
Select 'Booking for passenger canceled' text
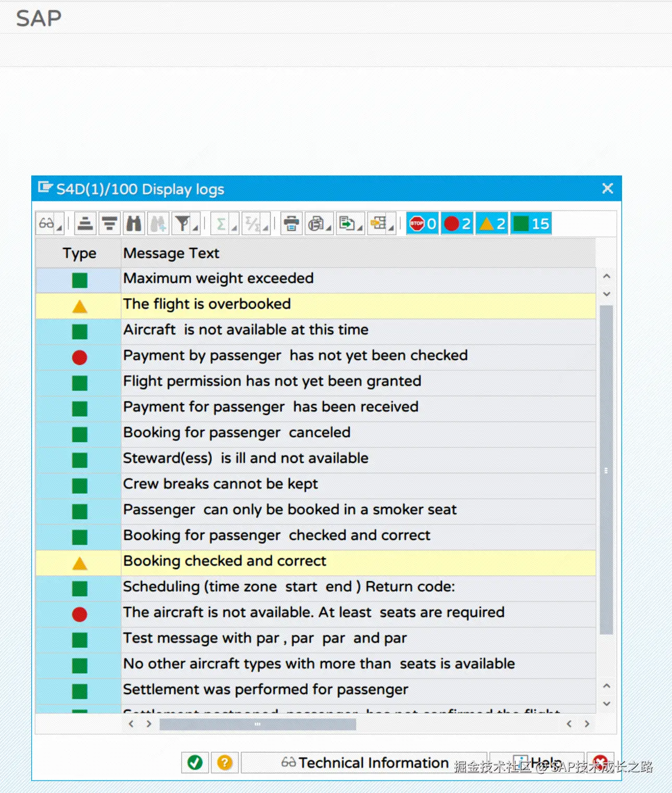click(237, 433)
